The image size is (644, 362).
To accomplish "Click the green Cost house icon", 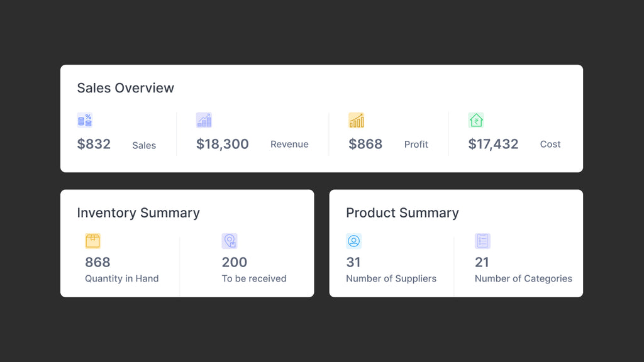I will [476, 120].
